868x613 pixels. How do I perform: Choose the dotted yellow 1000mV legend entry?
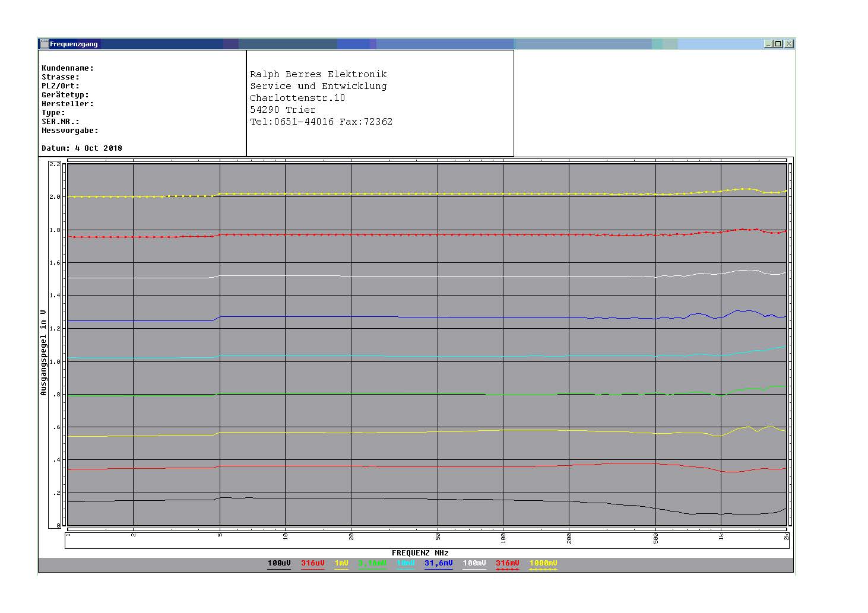pyautogui.click(x=543, y=564)
